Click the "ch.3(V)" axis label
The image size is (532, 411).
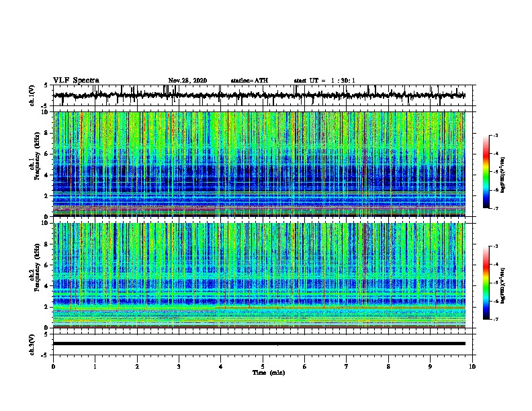[x=32, y=345]
